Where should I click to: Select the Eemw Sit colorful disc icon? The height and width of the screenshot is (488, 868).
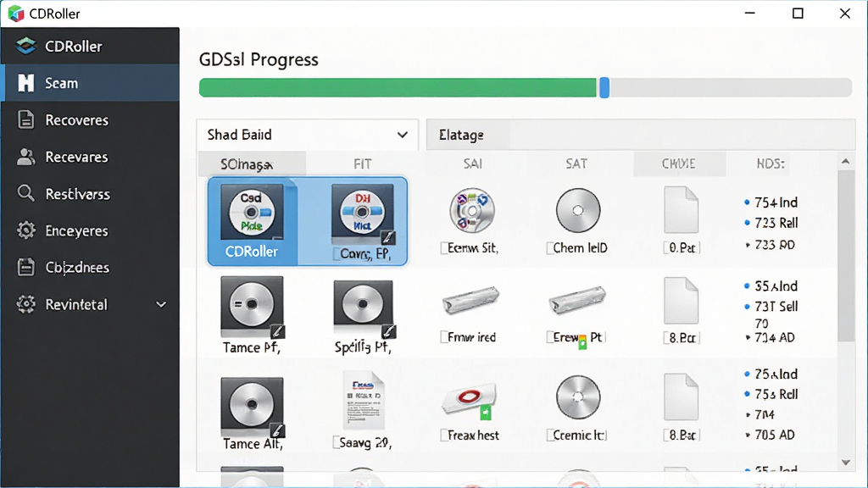471,210
